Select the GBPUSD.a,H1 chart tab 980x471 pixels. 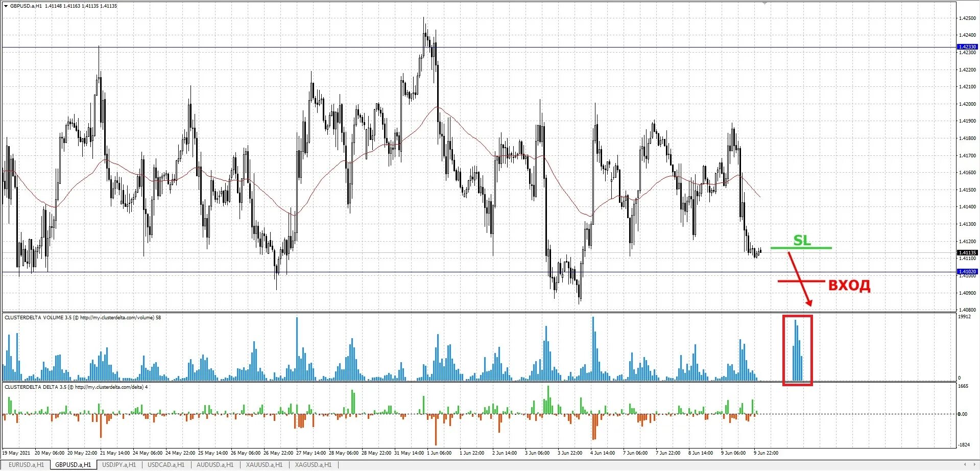73,465
